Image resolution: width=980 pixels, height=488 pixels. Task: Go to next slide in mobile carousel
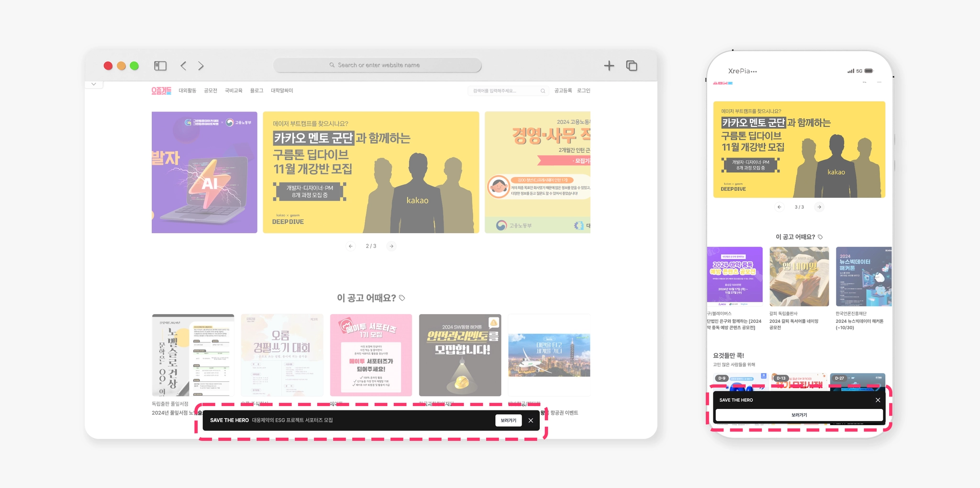coord(819,207)
